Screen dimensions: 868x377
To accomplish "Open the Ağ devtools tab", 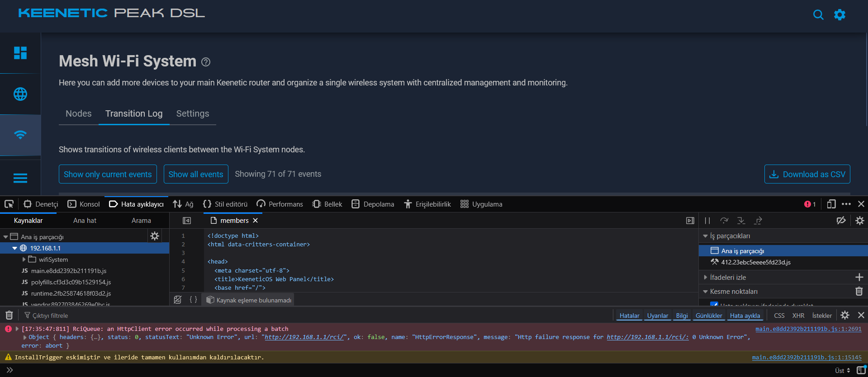I will click(183, 204).
